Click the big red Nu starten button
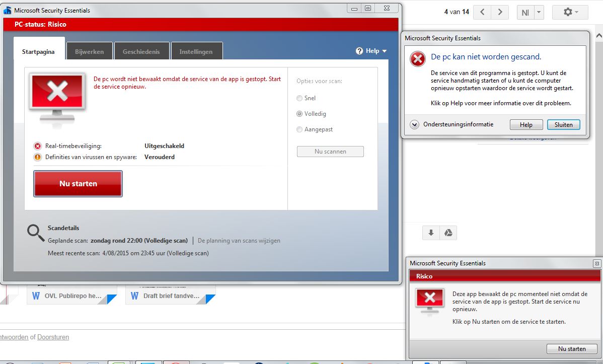Image resolution: width=603 pixels, height=364 pixels. pyautogui.click(x=78, y=184)
